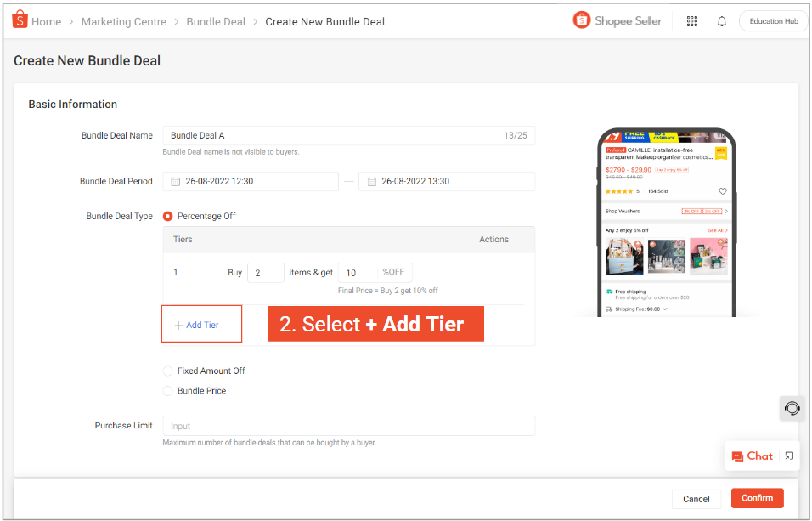The height and width of the screenshot is (521, 812).
Task: Click first product thumbnail in preview
Action: (x=624, y=256)
